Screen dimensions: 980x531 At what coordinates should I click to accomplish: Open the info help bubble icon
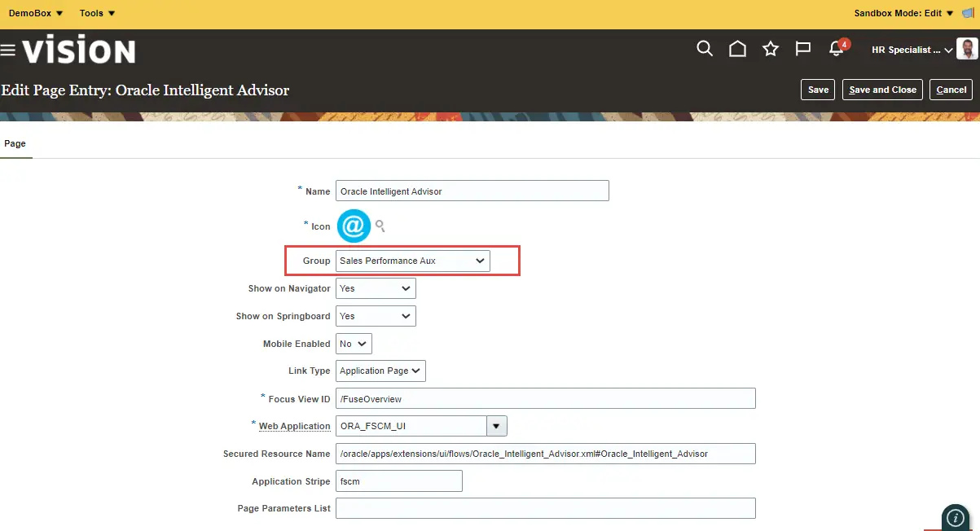pyautogui.click(x=956, y=518)
